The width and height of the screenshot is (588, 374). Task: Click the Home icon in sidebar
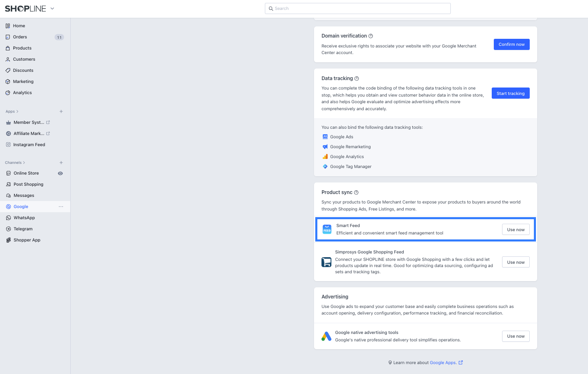[x=8, y=26]
